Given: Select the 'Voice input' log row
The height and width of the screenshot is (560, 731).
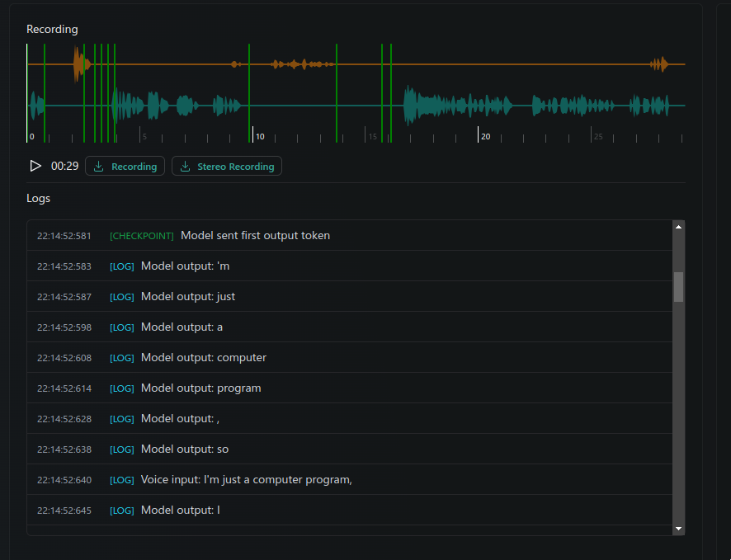Looking at the screenshot, I should point(350,479).
